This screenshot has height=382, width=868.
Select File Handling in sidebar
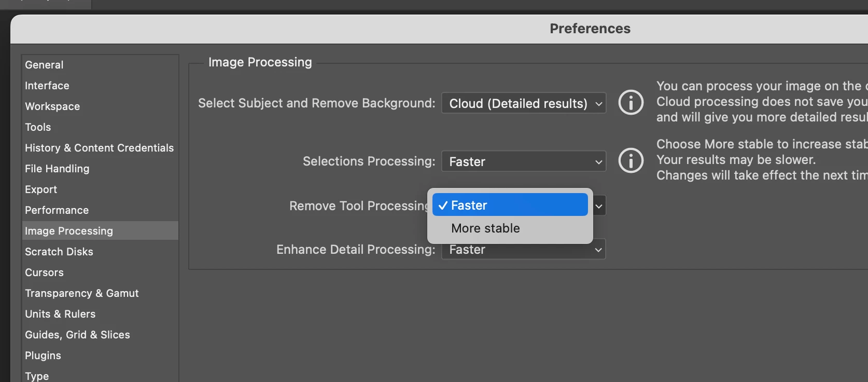[57, 169]
